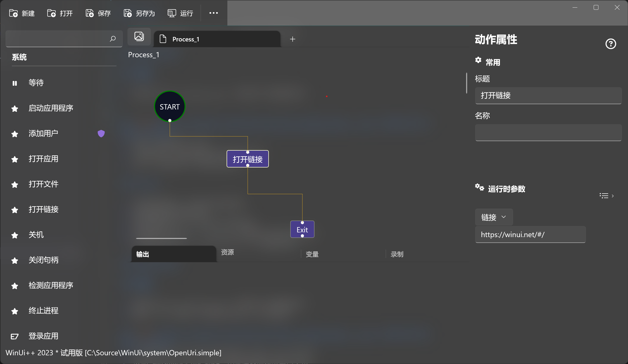Click the image view icon beside Process_1 tab
This screenshot has height=364, width=628.
click(x=139, y=36)
